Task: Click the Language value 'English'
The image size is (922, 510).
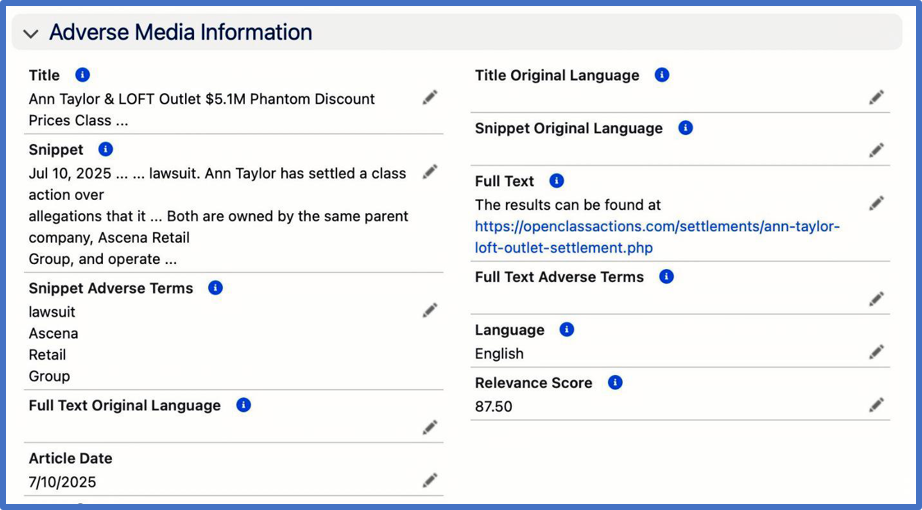Action: [499, 354]
